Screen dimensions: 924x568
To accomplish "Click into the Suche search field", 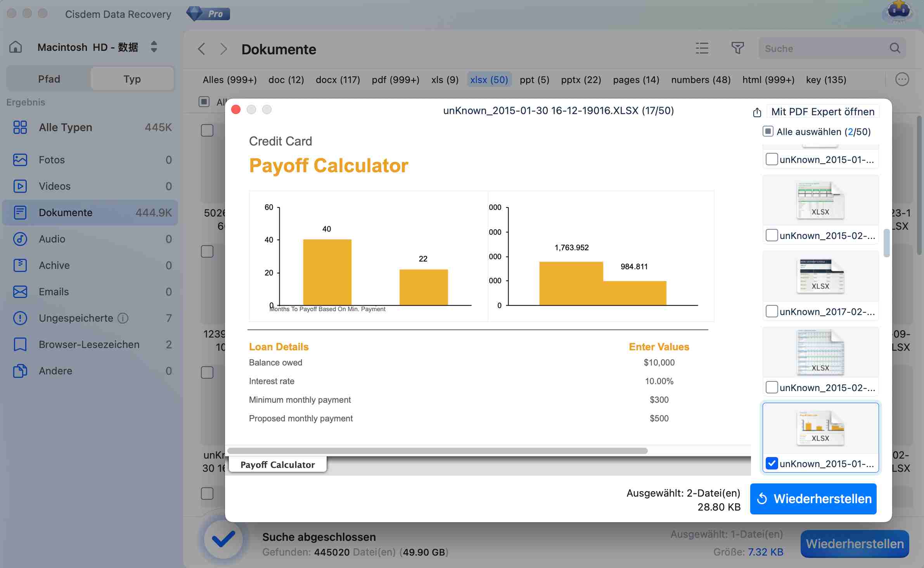I will 822,48.
